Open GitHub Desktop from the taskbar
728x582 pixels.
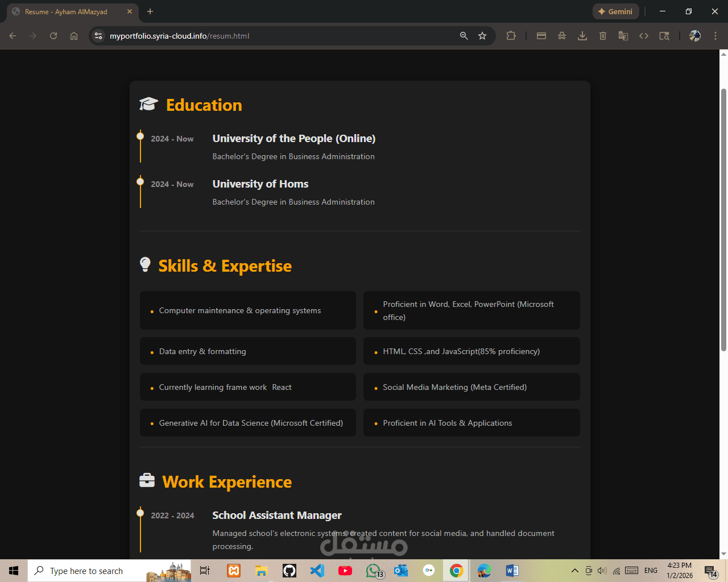[289, 571]
